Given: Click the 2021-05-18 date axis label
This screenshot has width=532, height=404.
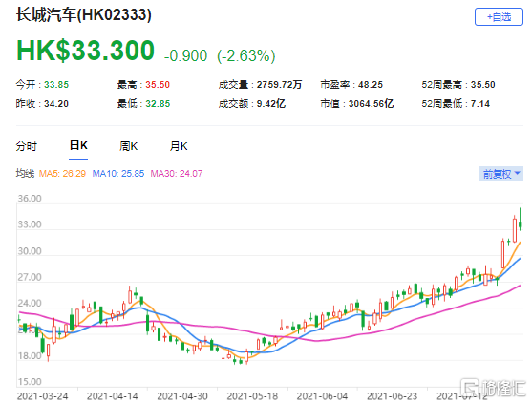Looking at the screenshot, I should click(x=252, y=395).
